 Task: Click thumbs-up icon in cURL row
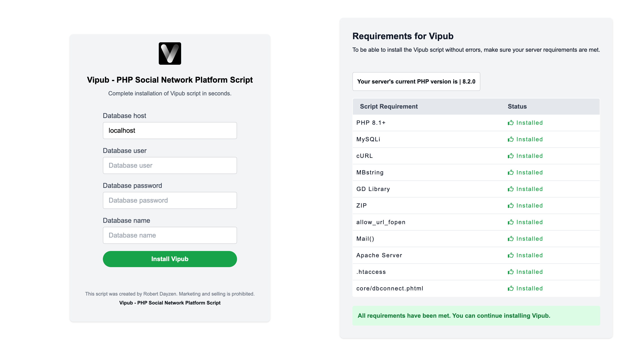[x=511, y=156]
